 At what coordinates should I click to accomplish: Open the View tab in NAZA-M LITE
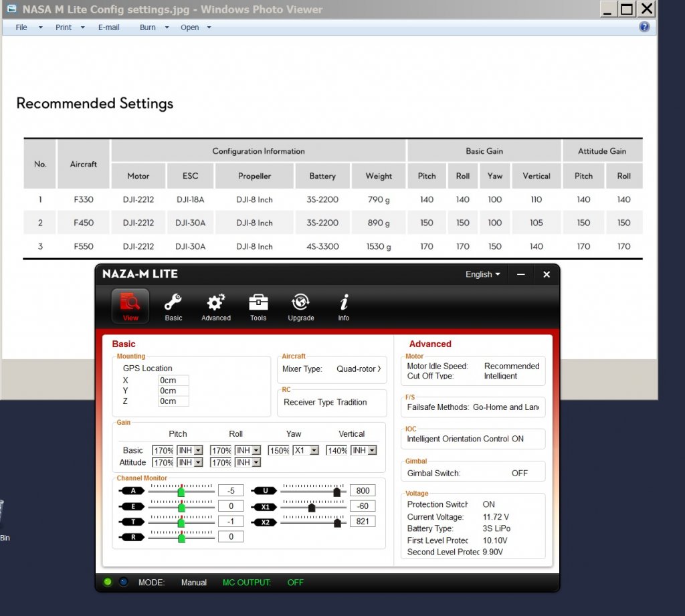pos(130,306)
